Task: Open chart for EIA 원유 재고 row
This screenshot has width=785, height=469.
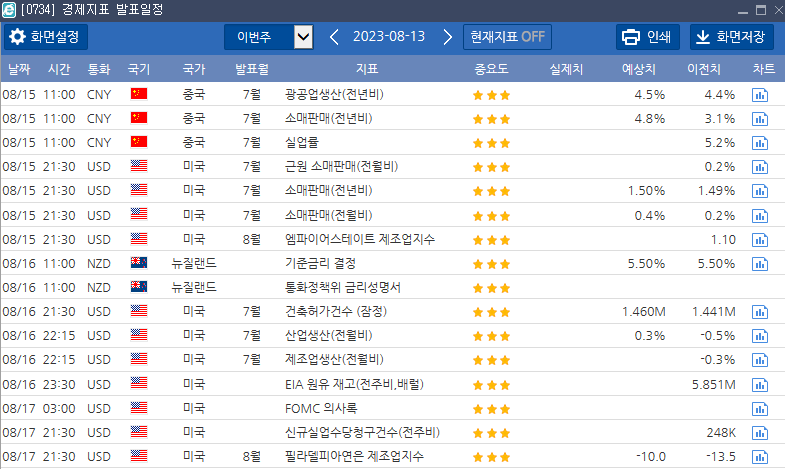Action: 759,385
